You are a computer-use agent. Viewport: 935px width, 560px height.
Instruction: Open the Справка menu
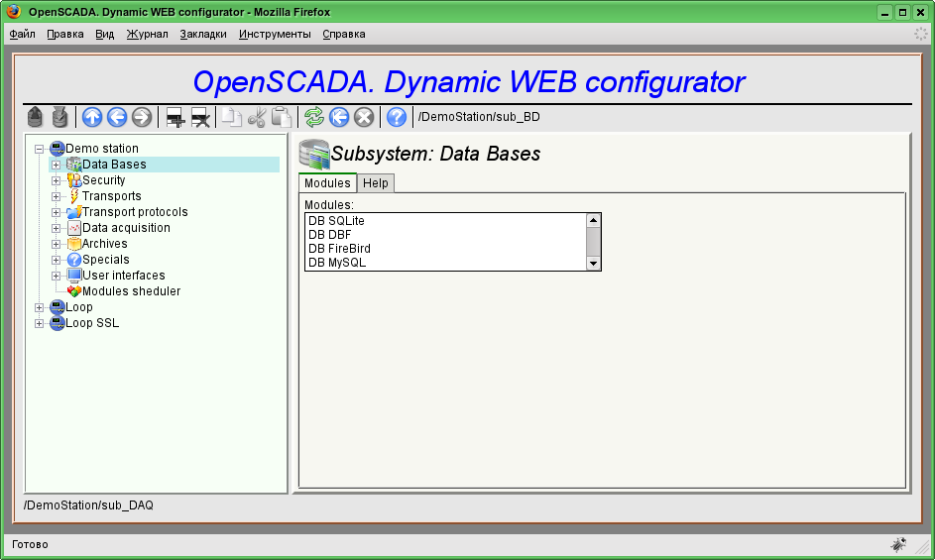344,34
